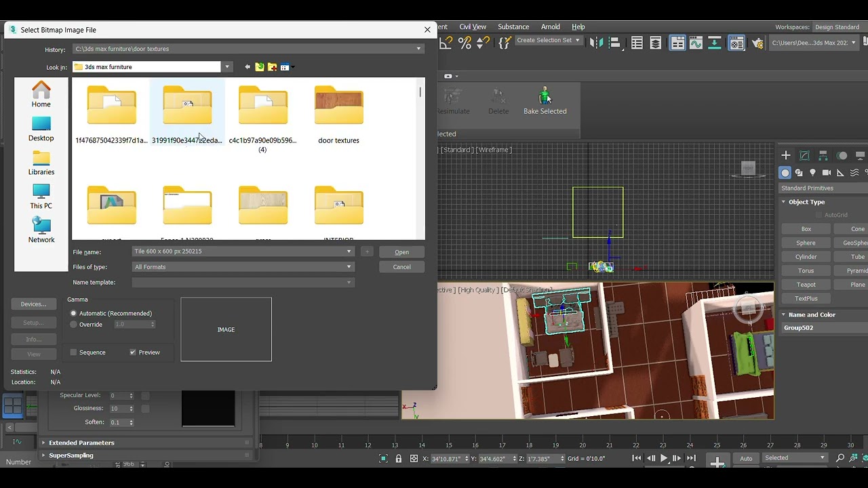868x488 pixels.
Task: Click the Devices... button
Action: point(34,304)
